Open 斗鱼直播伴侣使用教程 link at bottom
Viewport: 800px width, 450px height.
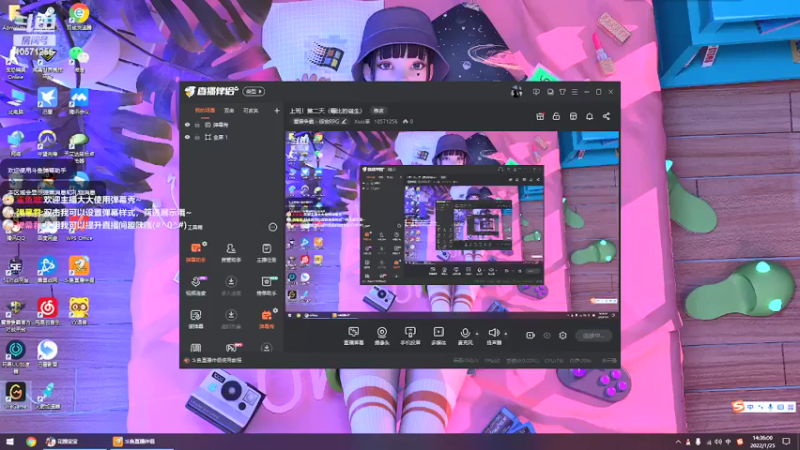pyautogui.click(x=214, y=360)
